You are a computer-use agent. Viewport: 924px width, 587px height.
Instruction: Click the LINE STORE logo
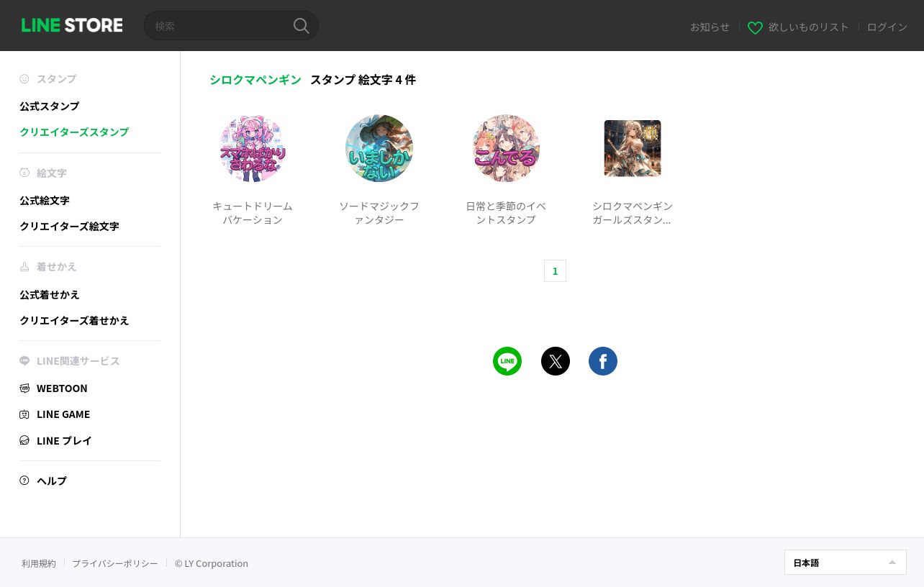tap(72, 25)
